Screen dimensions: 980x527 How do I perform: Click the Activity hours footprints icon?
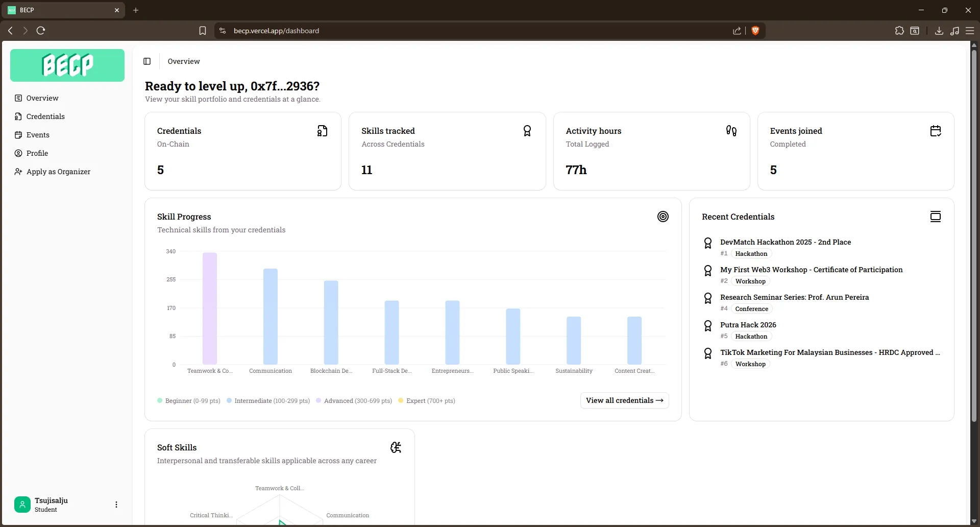(731, 131)
